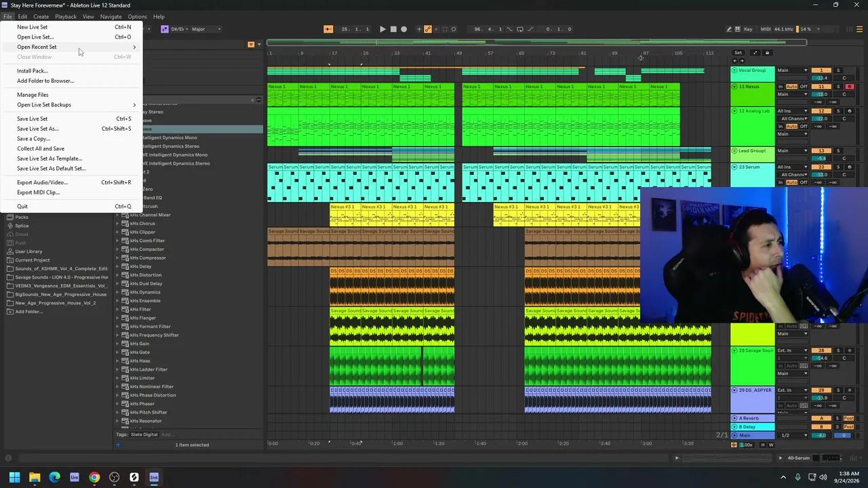
Task: Select Splice in the browser sidebar
Action: tap(22, 226)
